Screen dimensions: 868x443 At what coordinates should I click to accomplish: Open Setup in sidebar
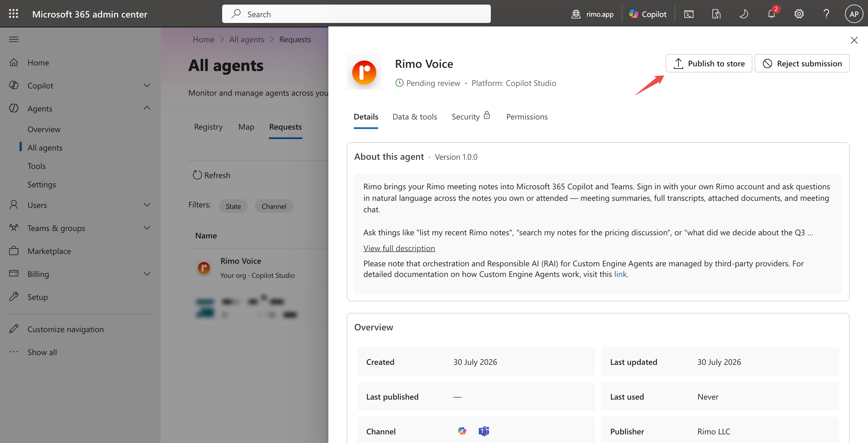coord(38,297)
